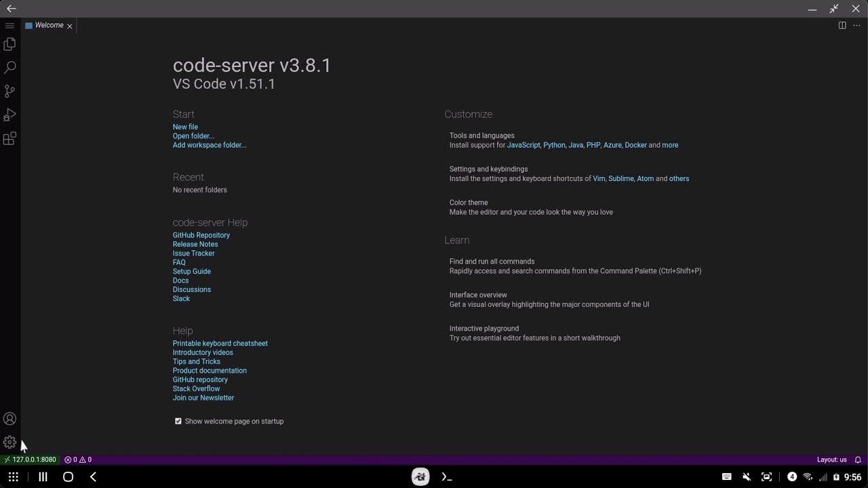Click Add workspace folder... link
The width and height of the screenshot is (868, 488).
coord(210,145)
